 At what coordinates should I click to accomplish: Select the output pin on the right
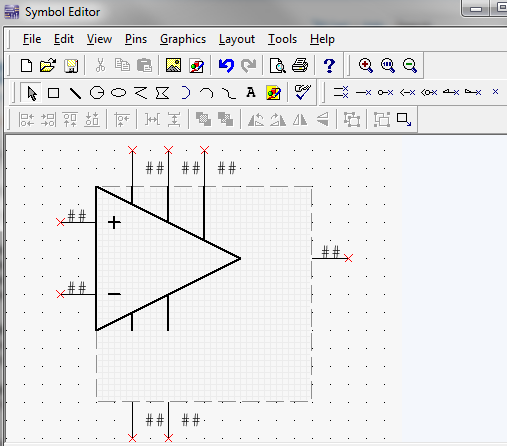tap(331, 258)
